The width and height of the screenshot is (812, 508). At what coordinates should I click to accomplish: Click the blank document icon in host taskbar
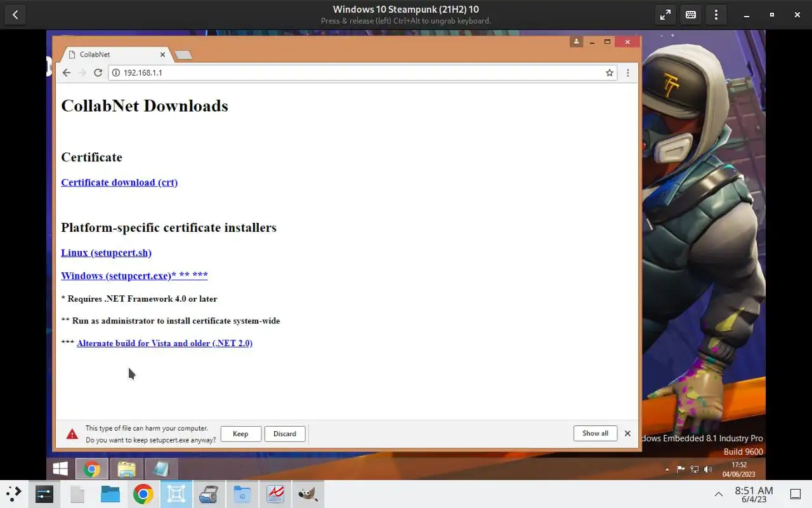[77, 494]
